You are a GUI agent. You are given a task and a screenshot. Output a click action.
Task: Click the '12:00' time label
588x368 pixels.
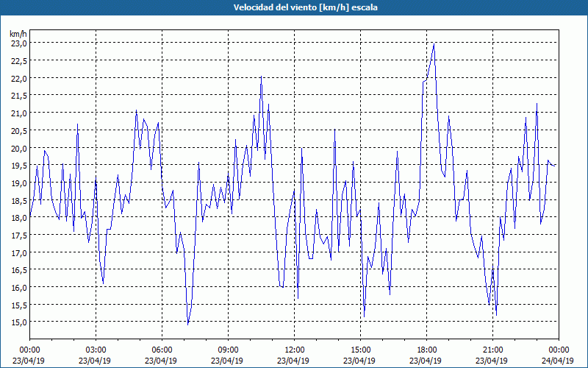294,350
